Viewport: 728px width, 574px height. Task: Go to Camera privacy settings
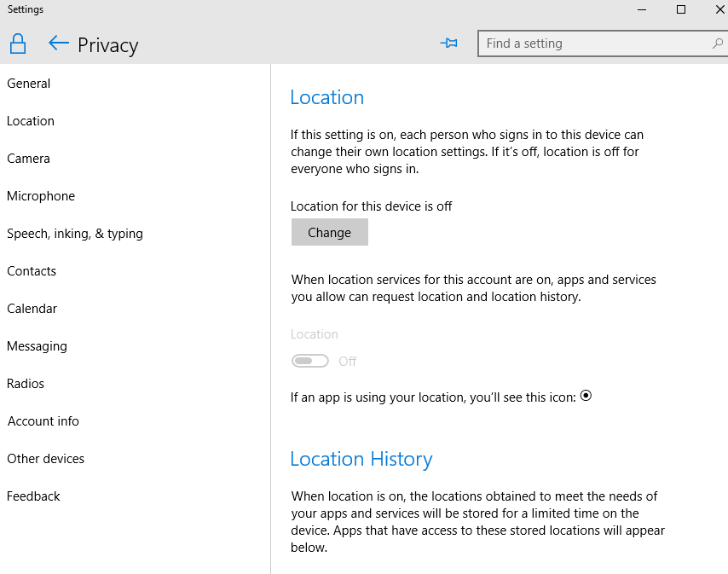click(x=29, y=159)
